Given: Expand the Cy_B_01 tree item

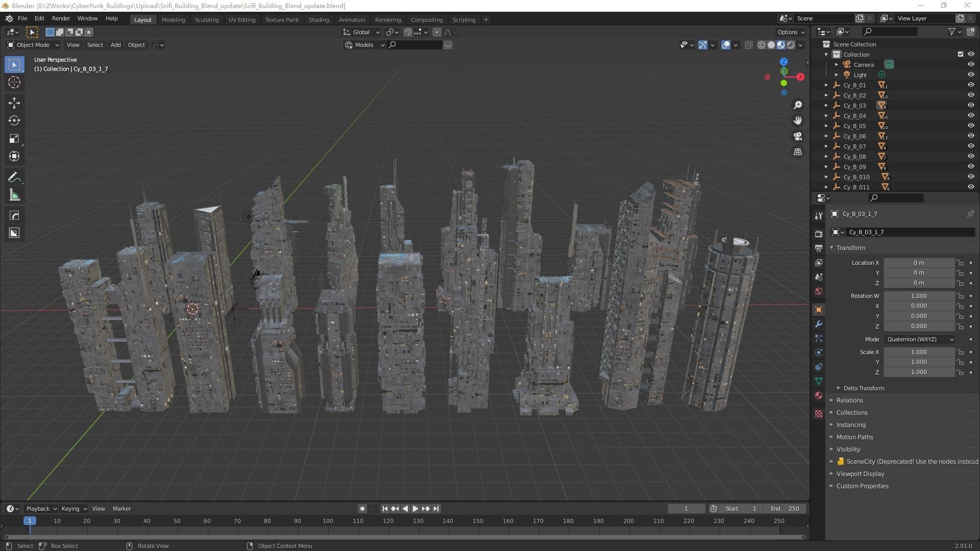Looking at the screenshot, I should pyautogui.click(x=826, y=85).
